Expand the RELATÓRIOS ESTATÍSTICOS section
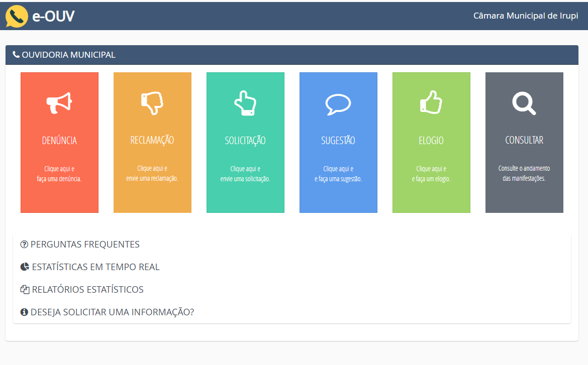588x365 pixels. coord(87,290)
